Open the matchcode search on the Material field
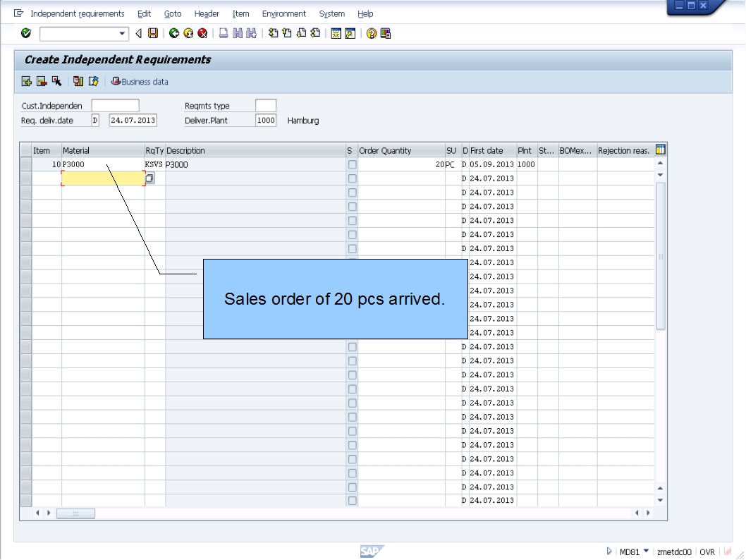This screenshot has height=560, width=746. coord(149,178)
